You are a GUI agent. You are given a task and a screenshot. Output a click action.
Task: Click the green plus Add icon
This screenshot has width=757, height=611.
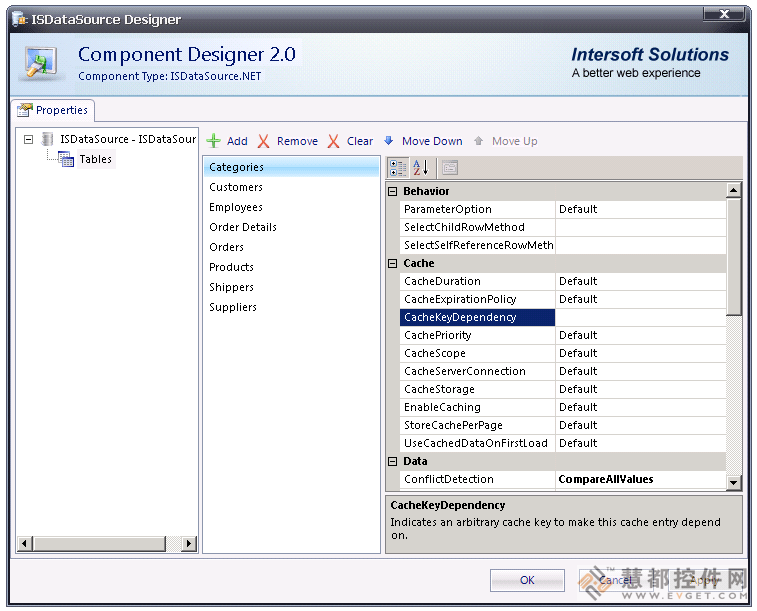pos(213,141)
